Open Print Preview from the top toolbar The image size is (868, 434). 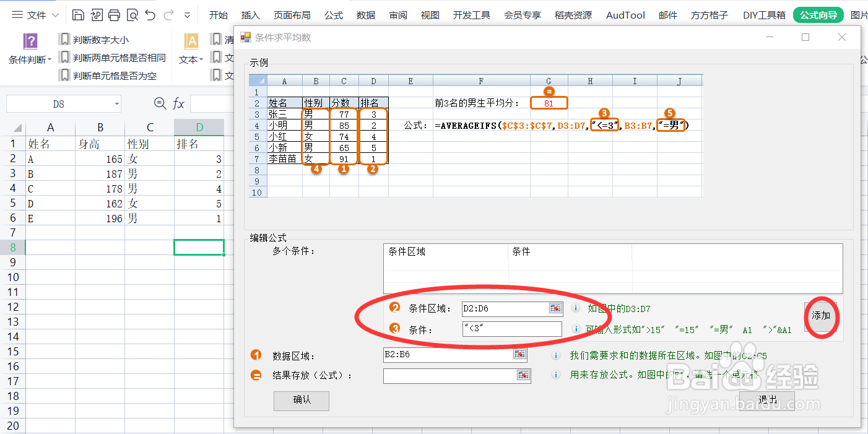click(132, 15)
